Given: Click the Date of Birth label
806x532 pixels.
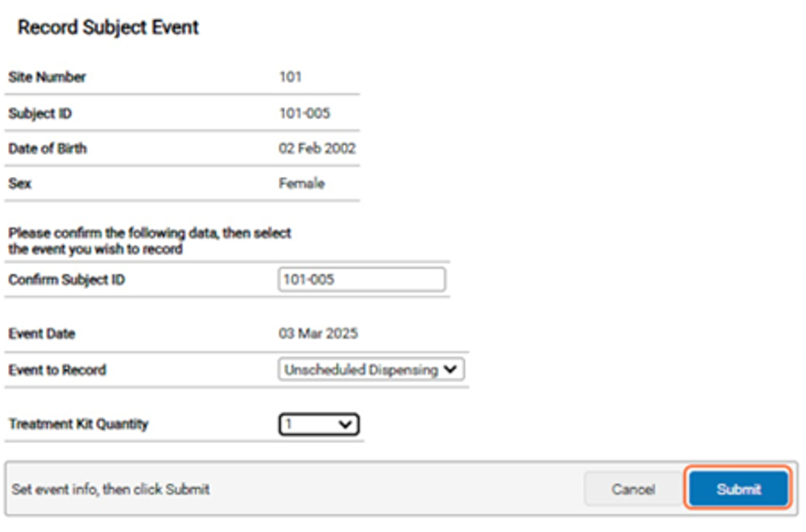Looking at the screenshot, I should coord(47,148).
